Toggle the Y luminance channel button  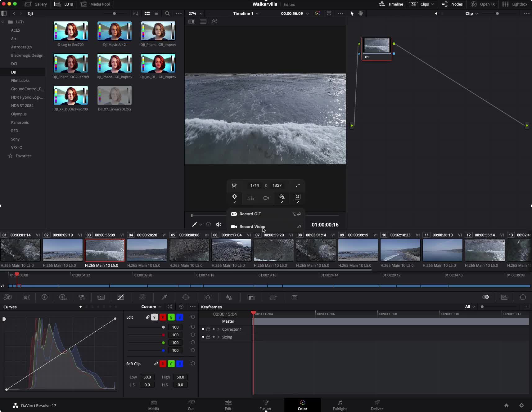(154, 317)
